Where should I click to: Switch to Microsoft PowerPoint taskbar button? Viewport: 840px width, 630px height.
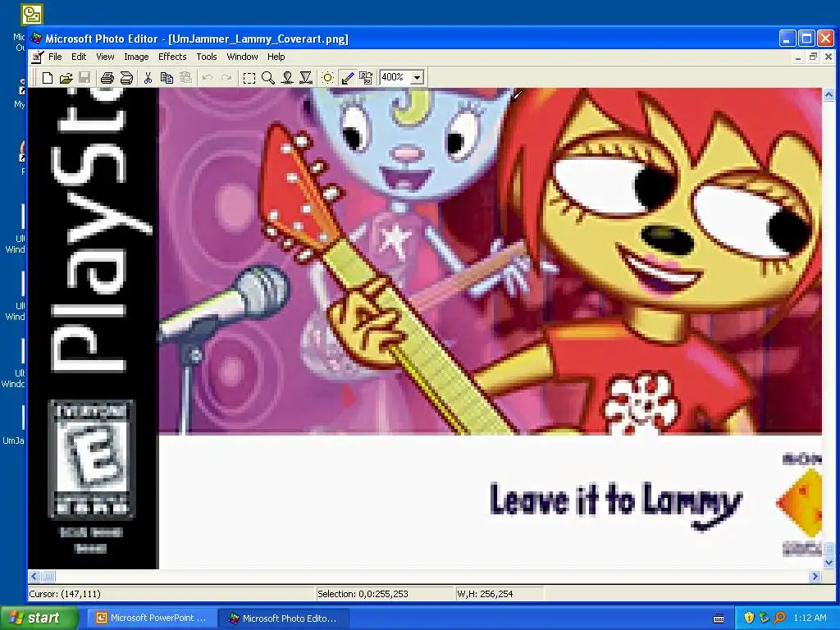coord(152,618)
